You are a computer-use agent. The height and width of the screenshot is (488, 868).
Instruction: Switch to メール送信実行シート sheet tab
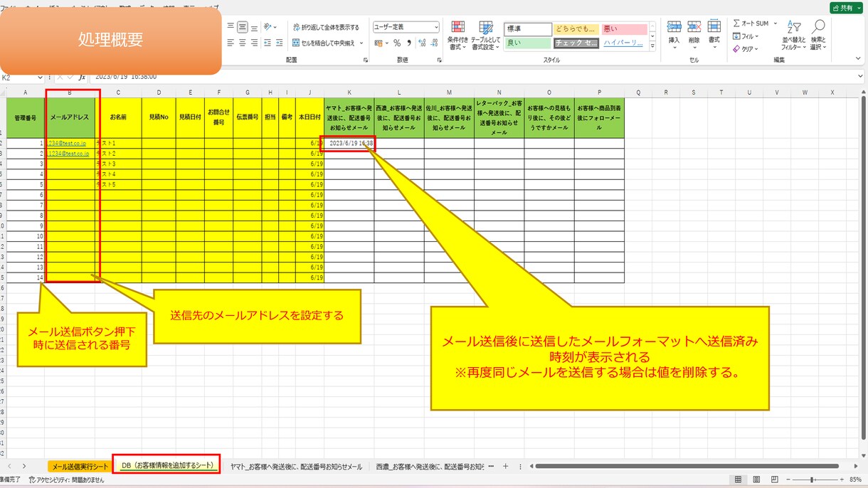point(80,467)
